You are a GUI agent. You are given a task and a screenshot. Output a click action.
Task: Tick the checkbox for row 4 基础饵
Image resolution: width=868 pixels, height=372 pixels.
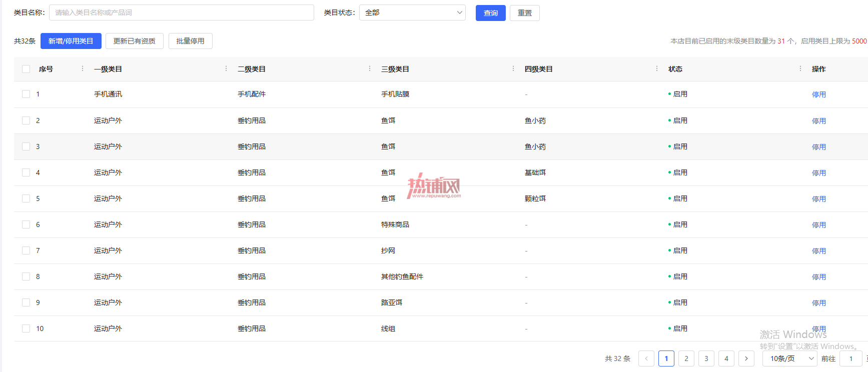[x=26, y=172]
